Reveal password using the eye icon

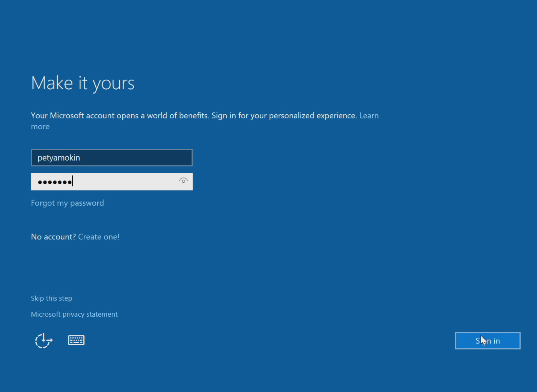(x=183, y=181)
